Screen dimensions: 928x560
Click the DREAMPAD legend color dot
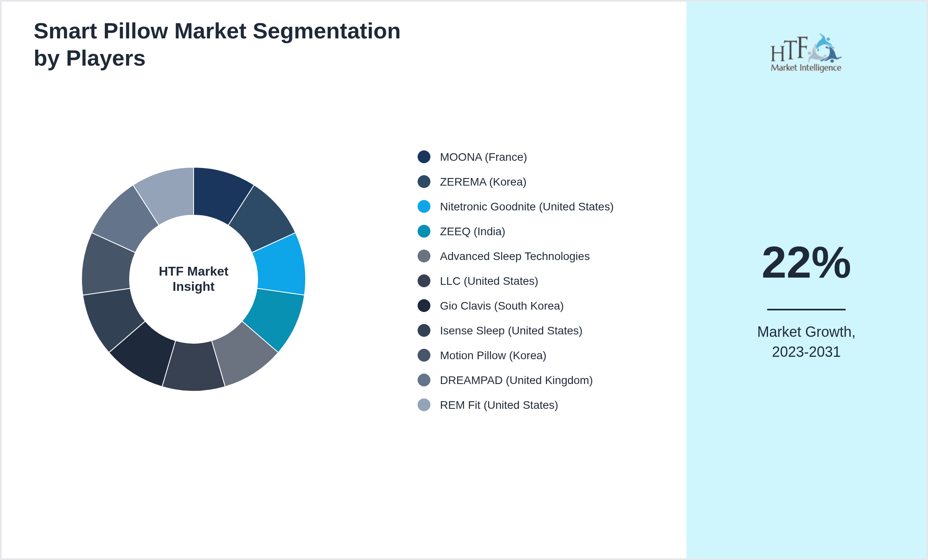[424, 380]
